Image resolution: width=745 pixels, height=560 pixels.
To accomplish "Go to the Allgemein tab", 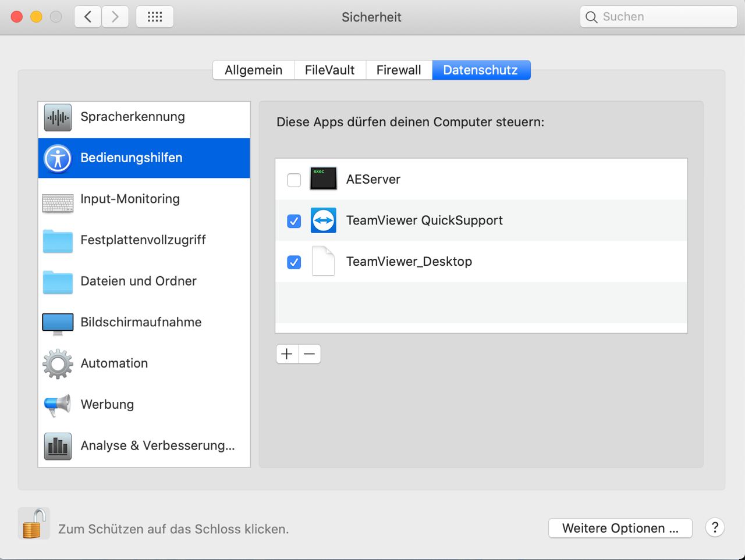I will 253,70.
